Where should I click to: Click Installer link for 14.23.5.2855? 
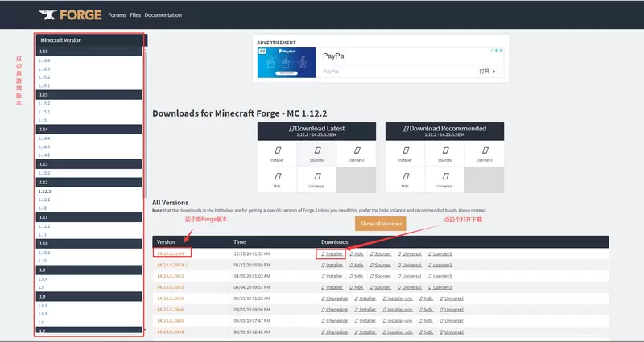click(x=332, y=253)
